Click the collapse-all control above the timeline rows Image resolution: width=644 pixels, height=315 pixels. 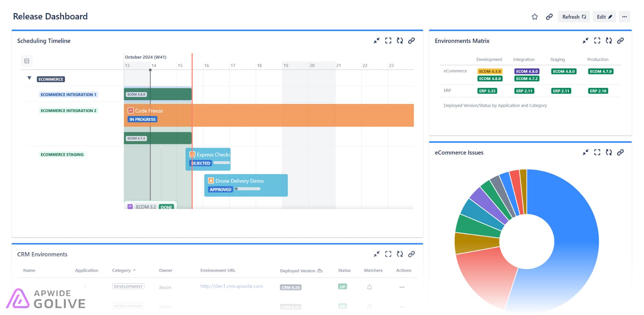[x=27, y=61]
